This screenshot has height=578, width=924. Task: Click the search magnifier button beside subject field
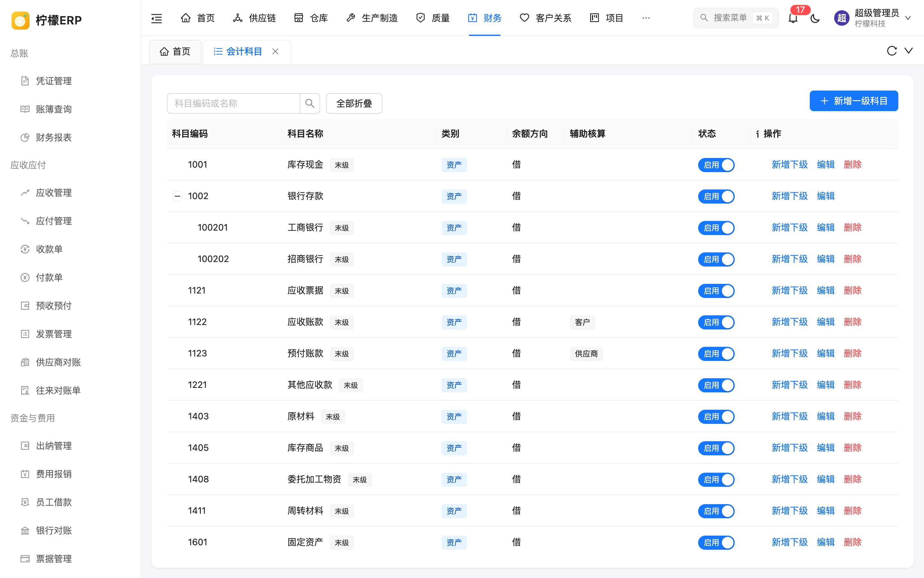310,103
